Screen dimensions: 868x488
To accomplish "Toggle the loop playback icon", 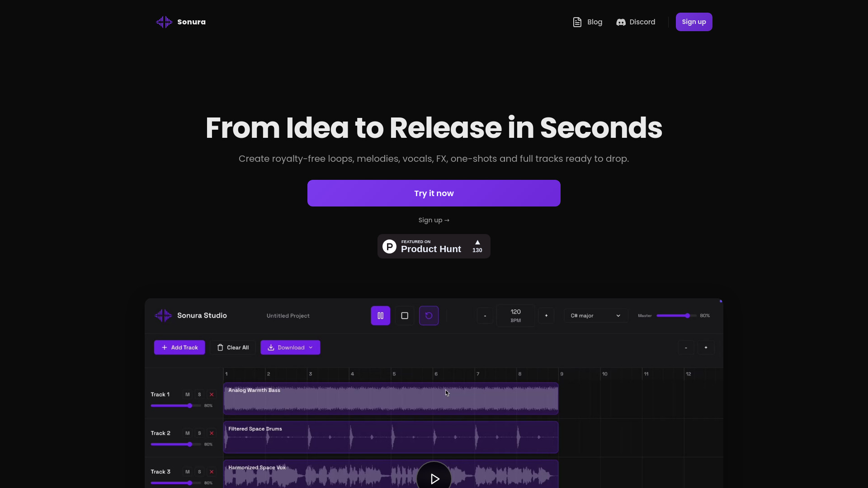I will coord(429,316).
